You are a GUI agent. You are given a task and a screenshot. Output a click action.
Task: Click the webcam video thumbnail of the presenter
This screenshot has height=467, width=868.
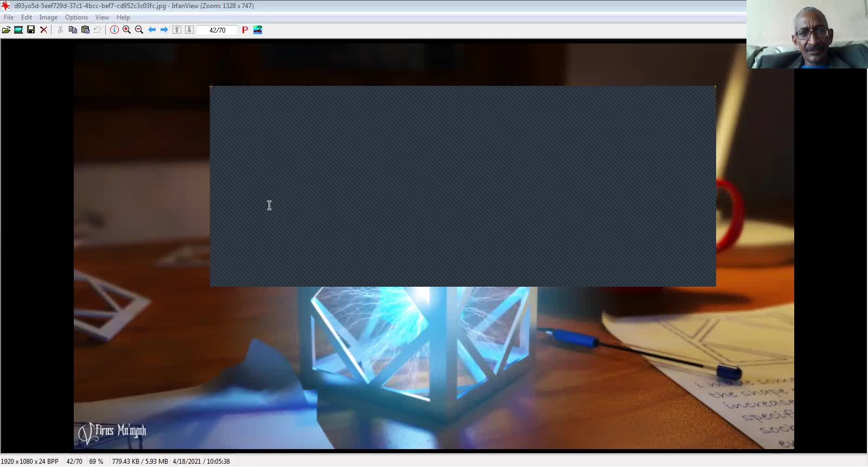point(807,34)
